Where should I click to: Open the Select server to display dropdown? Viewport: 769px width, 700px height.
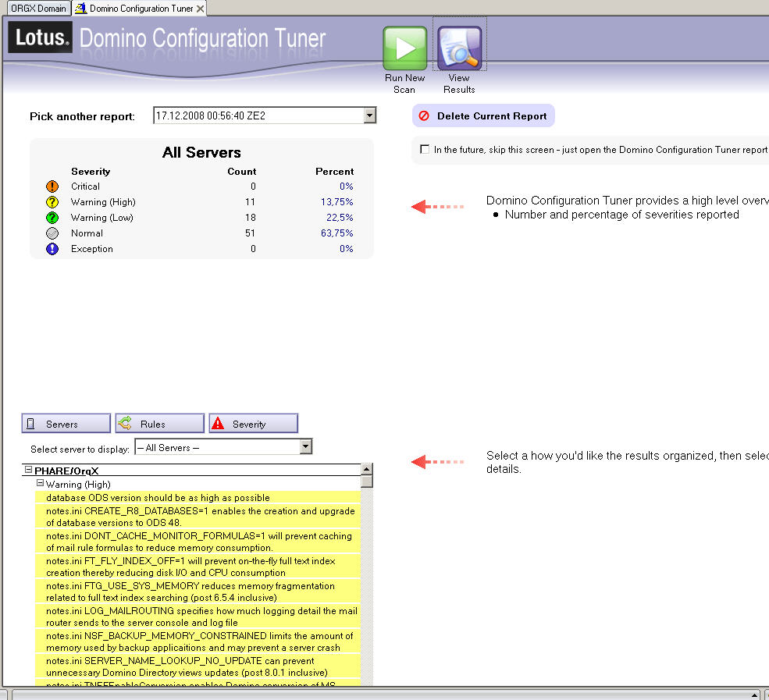tap(306, 446)
